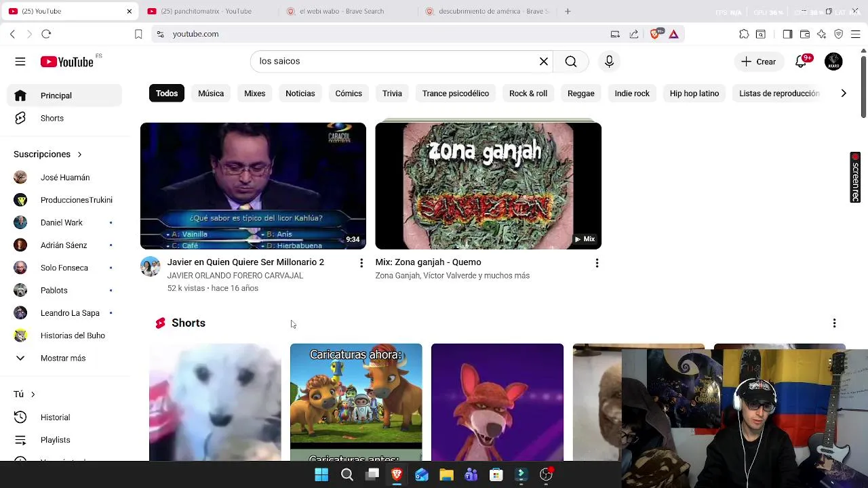Screen dimensions: 868x488
Task: Expand subscriptions with Mostrar más
Action: tap(64, 358)
